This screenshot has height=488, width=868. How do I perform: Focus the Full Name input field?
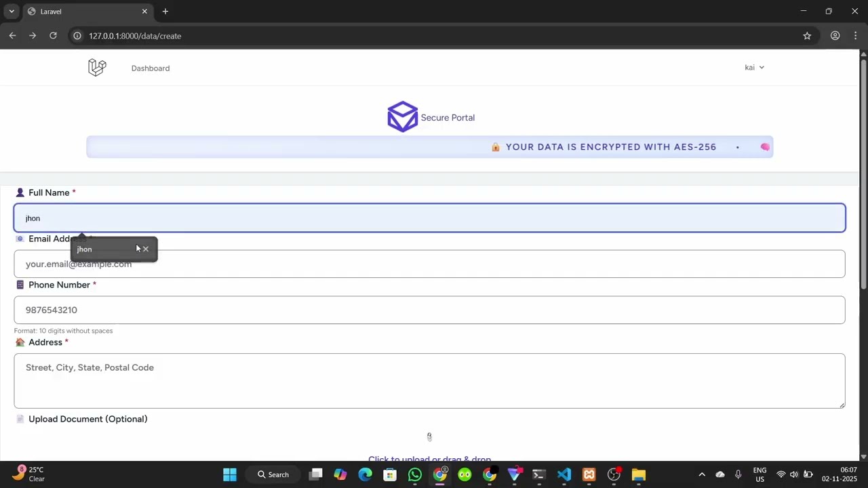tap(429, 218)
